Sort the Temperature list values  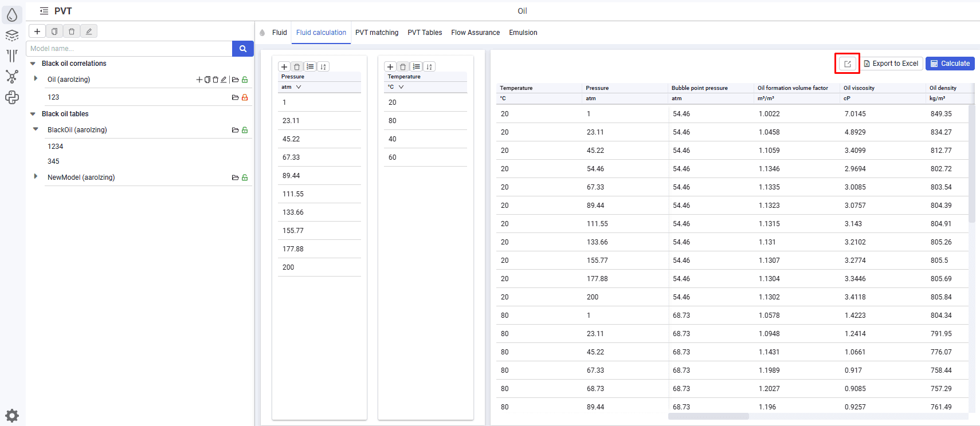(x=429, y=67)
